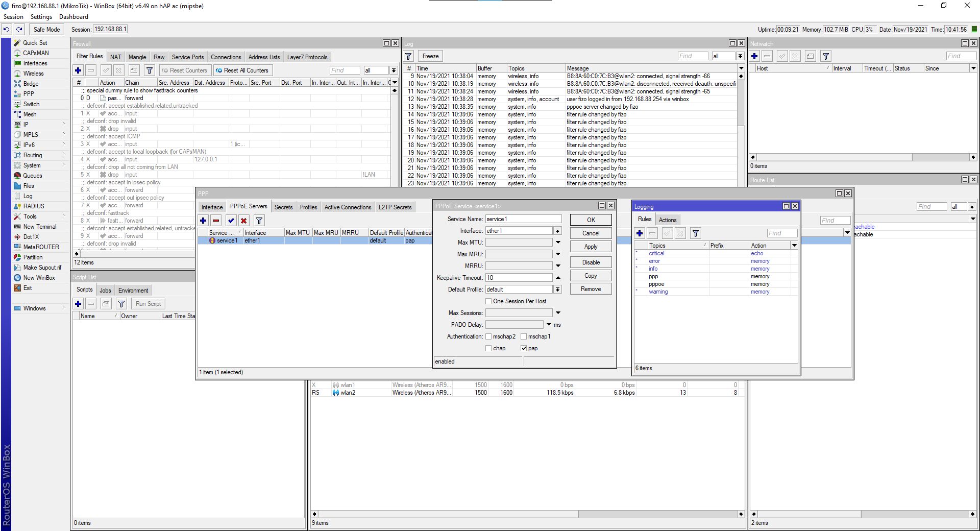Open the Settings menu in menu bar
This screenshot has height=531, width=980.
point(41,17)
